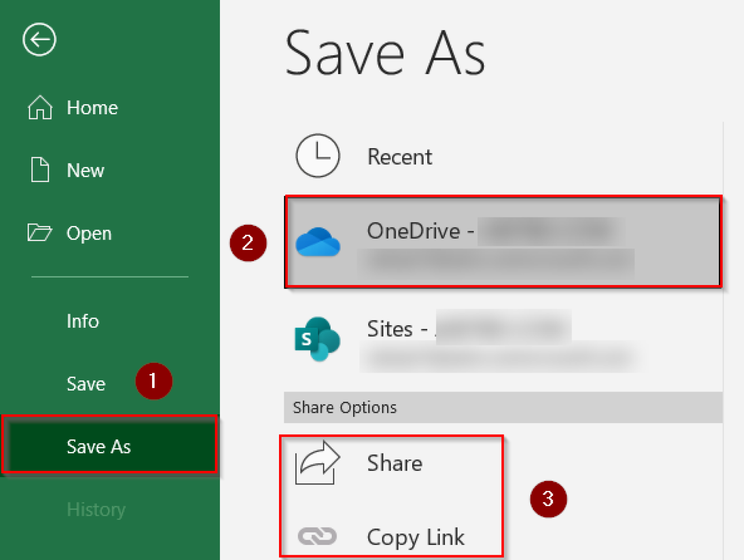Click the New blank page icon
The height and width of the screenshot is (560, 744).
pos(40,170)
